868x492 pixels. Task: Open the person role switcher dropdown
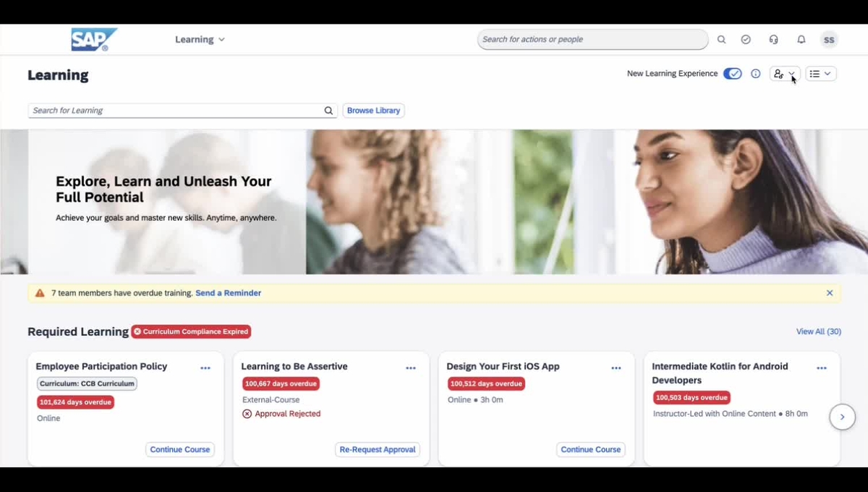pyautogui.click(x=785, y=74)
